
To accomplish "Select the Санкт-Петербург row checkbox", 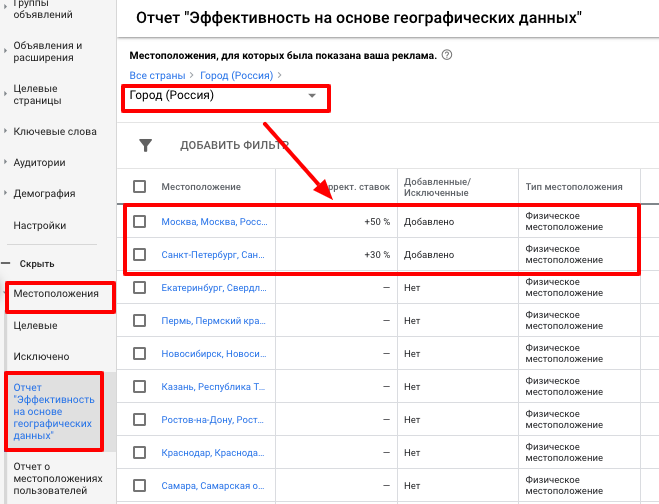I will 140,255.
